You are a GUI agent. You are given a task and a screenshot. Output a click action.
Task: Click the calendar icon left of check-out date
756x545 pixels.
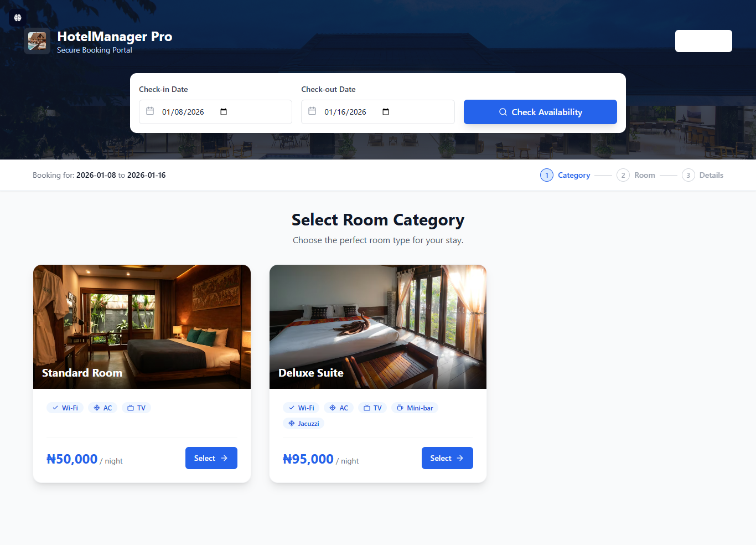pyautogui.click(x=312, y=111)
